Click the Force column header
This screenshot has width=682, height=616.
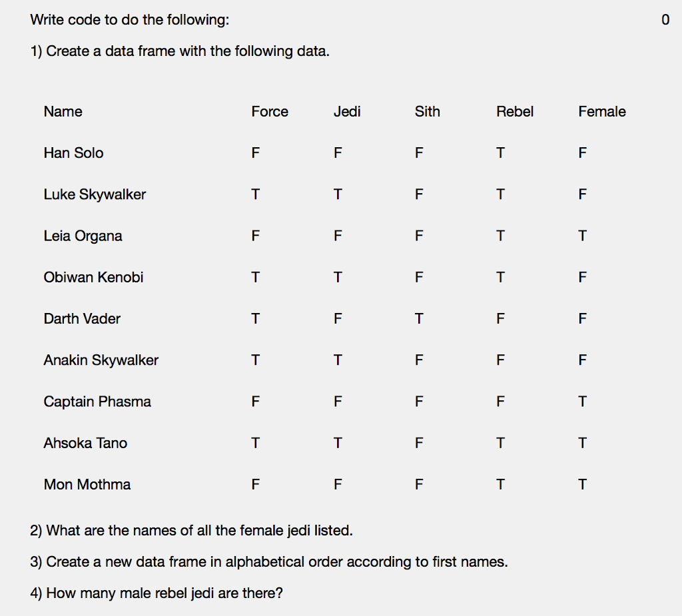[x=270, y=112]
